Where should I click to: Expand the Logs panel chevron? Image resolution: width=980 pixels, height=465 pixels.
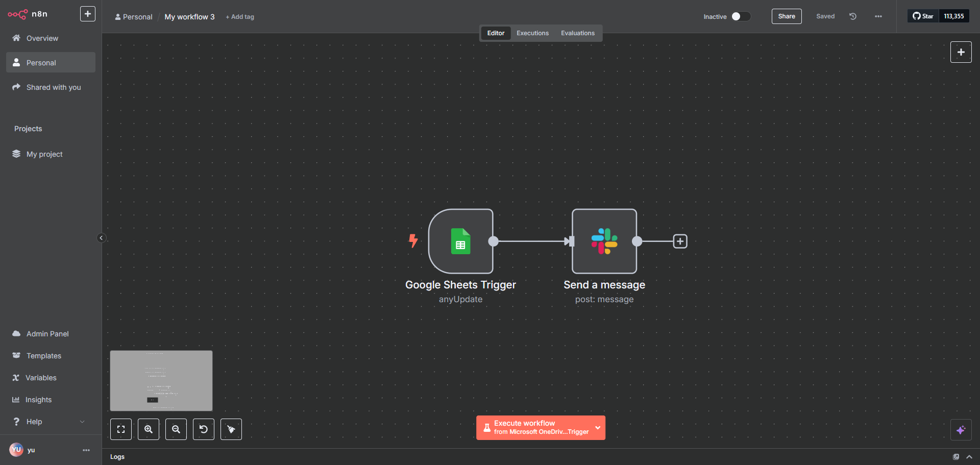pyautogui.click(x=969, y=457)
